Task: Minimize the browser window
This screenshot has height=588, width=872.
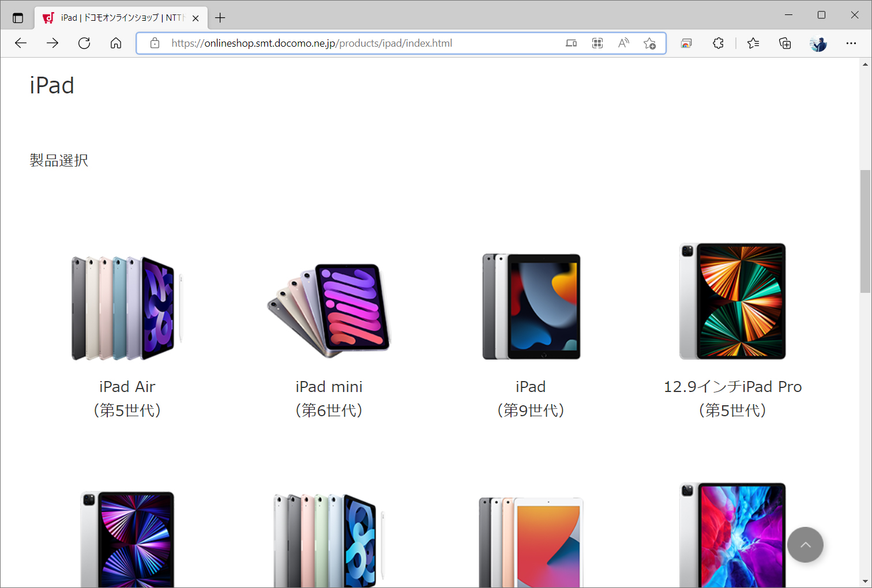Action: point(788,15)
